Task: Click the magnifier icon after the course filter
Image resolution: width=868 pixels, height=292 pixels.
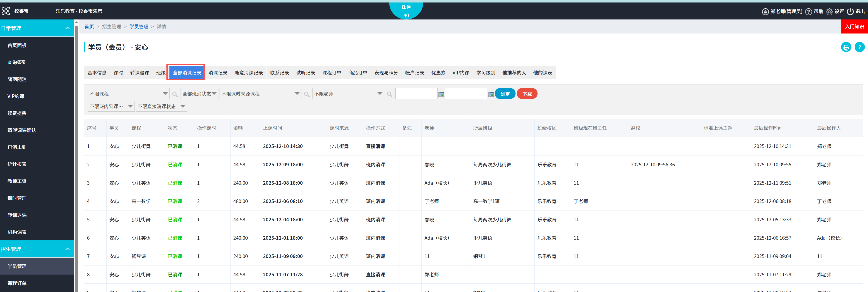Action: [175, 94]
